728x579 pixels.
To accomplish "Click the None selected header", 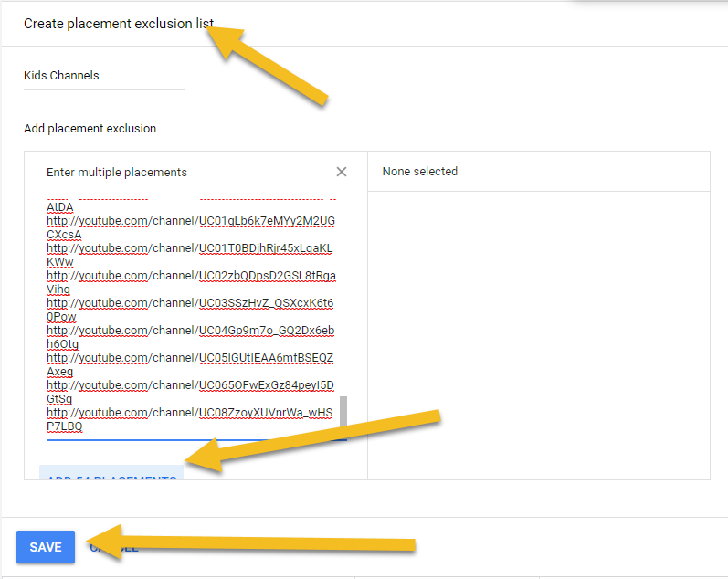I will tap(419, 172).
